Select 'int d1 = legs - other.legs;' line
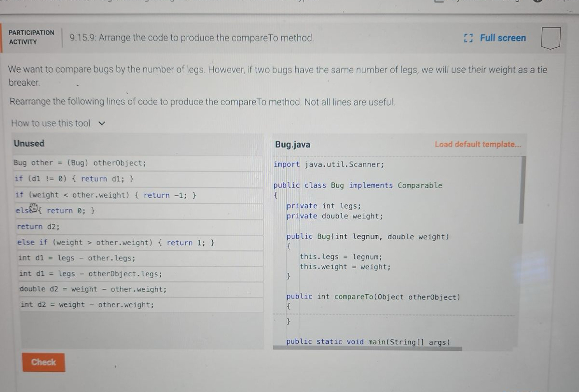This screenshot has width=579, height=392. [x=141, y=258]
